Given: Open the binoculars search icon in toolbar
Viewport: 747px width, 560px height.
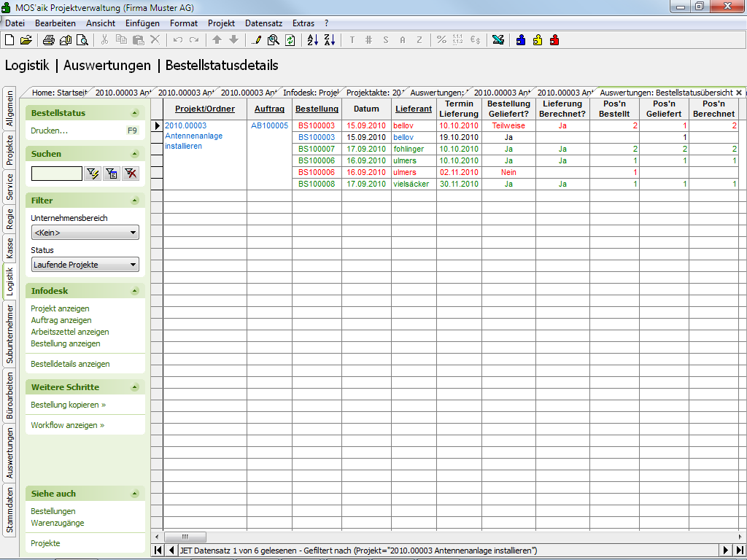Looking at the screenshot, I should [x=274, y=41].
